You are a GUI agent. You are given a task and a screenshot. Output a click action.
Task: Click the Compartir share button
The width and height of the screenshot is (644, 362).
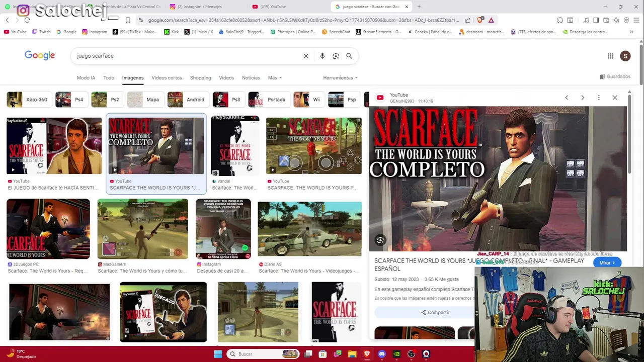point(435,312)
